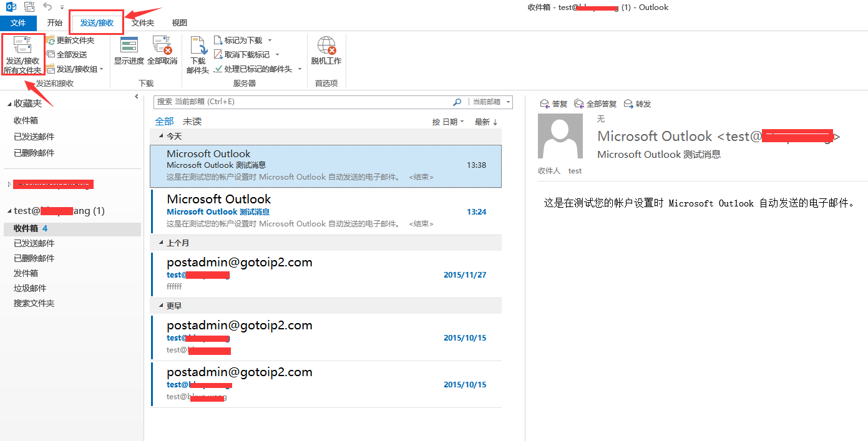The height and width of the screenshot is (441, 868).
Task: Click Forward button in reading pane (转发)
Action: coord(637,104)
